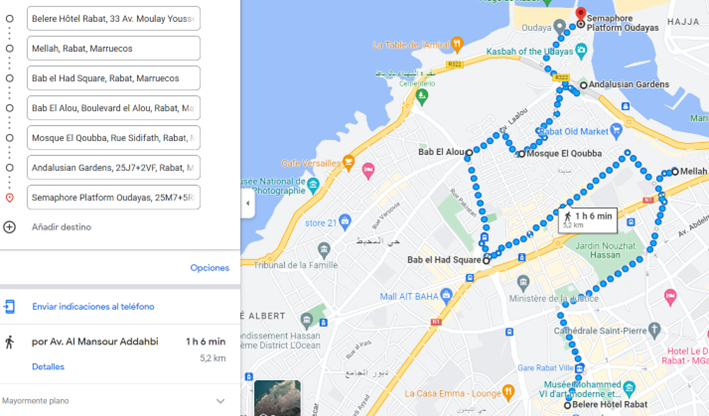
Task: Click the Belere Hôtel Rabat starting field
Action: tap(113, 19)
